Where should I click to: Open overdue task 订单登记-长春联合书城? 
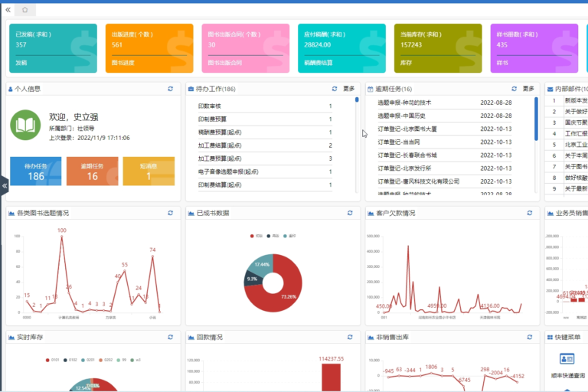click(x=445, y=155)
